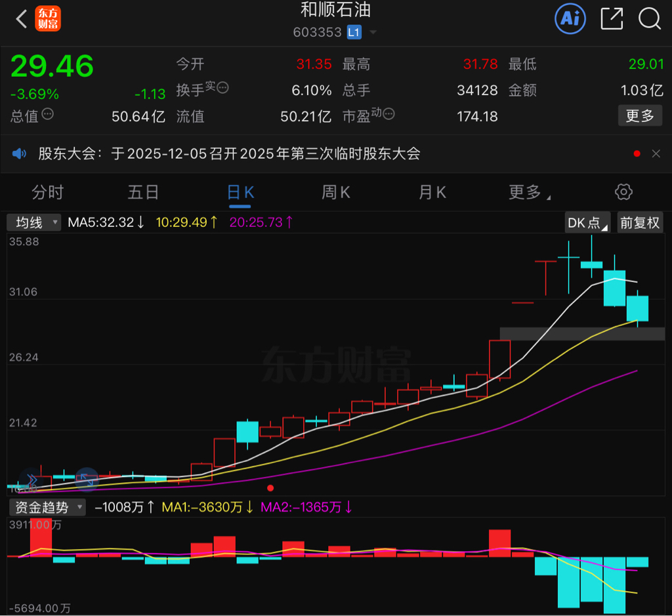Open search with the magnifier icon
This screenshot has height=616, width=672.
649,19
